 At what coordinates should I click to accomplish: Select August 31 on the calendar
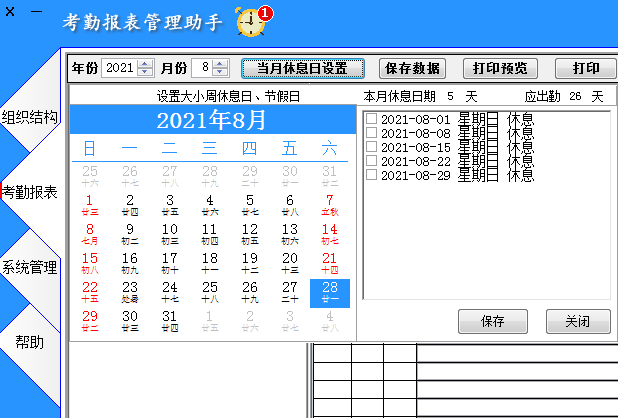coord(170,321)
